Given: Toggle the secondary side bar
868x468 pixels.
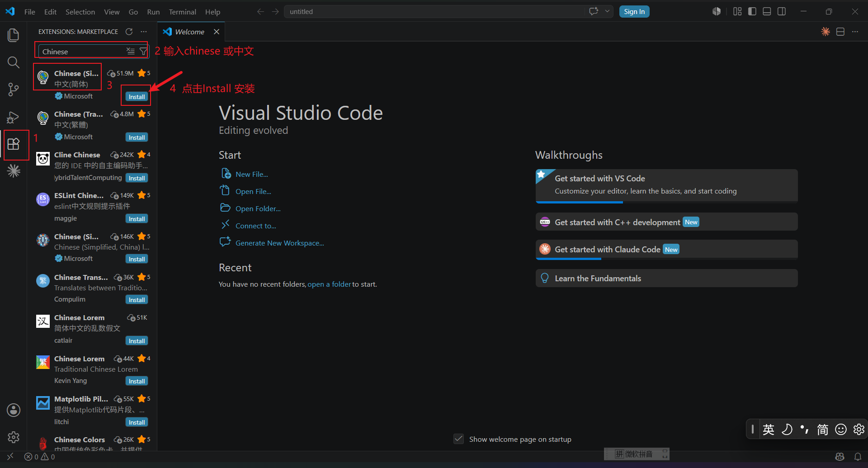Looking at the screenshot, I should (782, 12).
